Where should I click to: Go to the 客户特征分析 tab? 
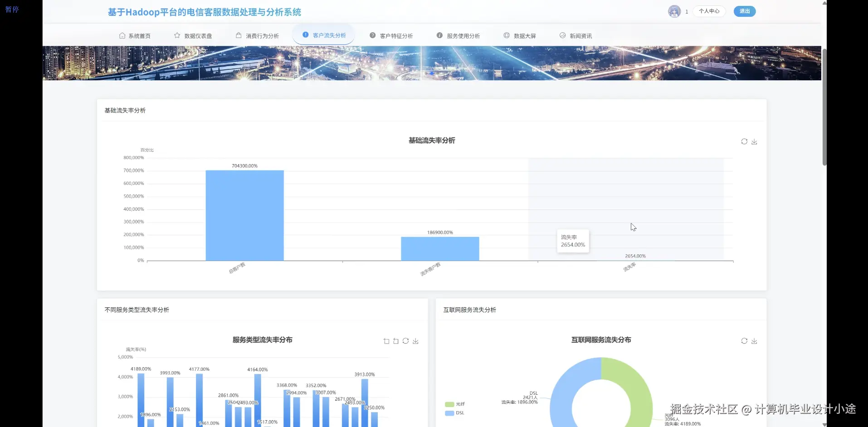(391, 36)
